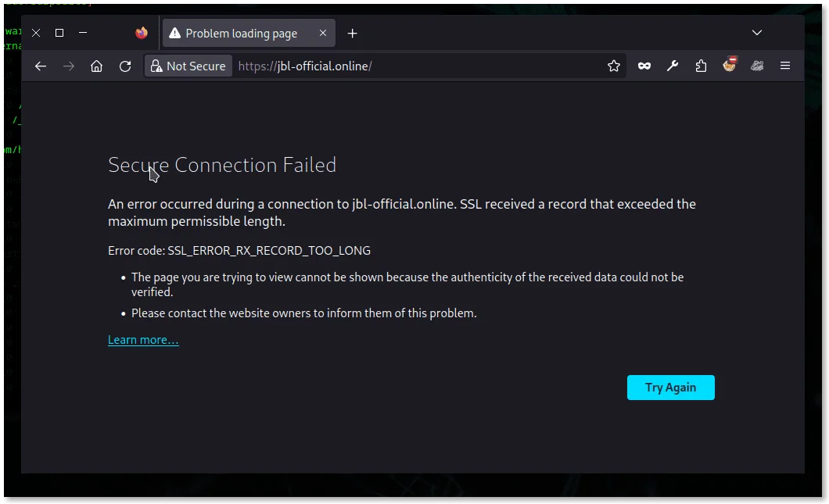Screen dimensions: 829x504
Task: Expand the list all tabs chevron
Action: tap(757, 33)
